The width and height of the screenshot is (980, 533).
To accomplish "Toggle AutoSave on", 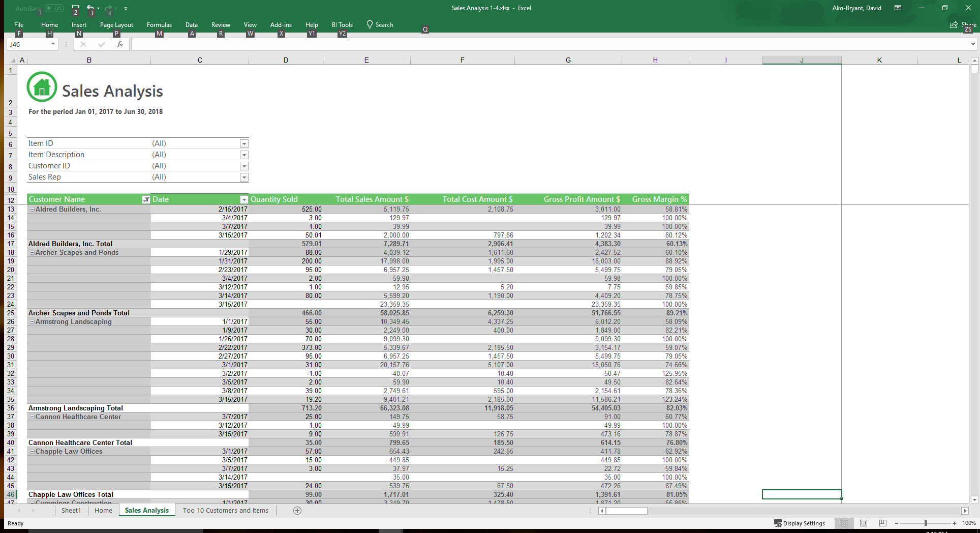I will click(x=54, y=8).
